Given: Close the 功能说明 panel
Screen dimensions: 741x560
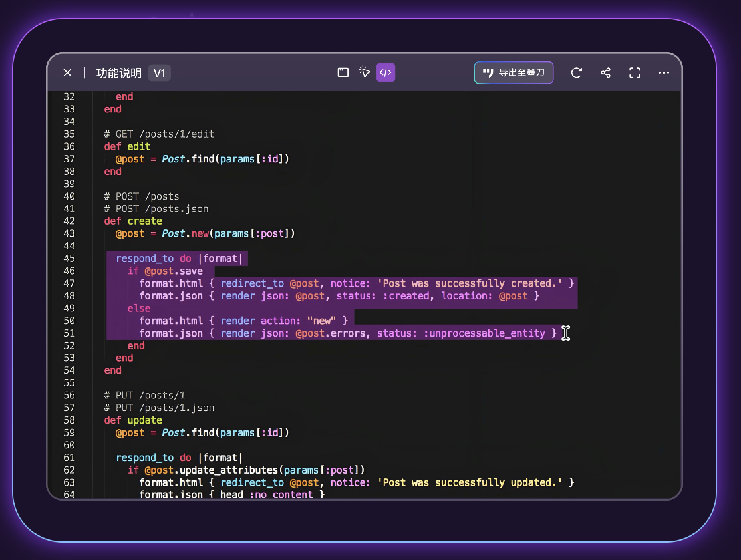Looking at the screenshot, I should point(67,73).
